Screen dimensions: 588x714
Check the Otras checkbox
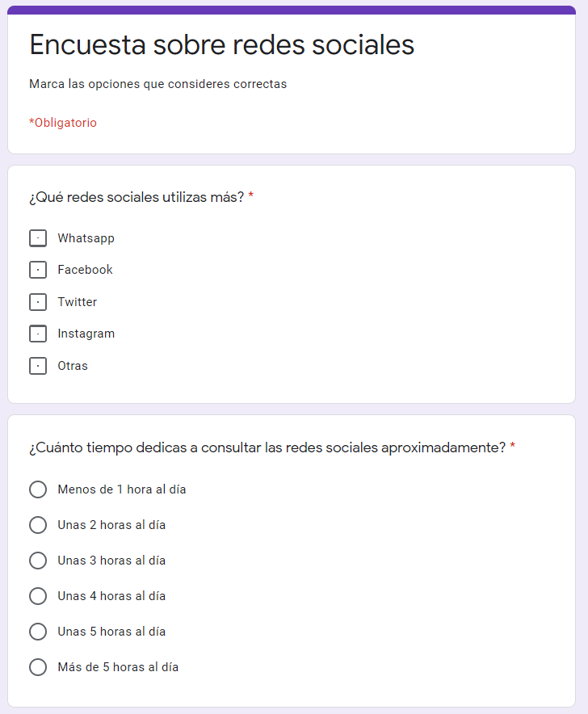point(37,365)
